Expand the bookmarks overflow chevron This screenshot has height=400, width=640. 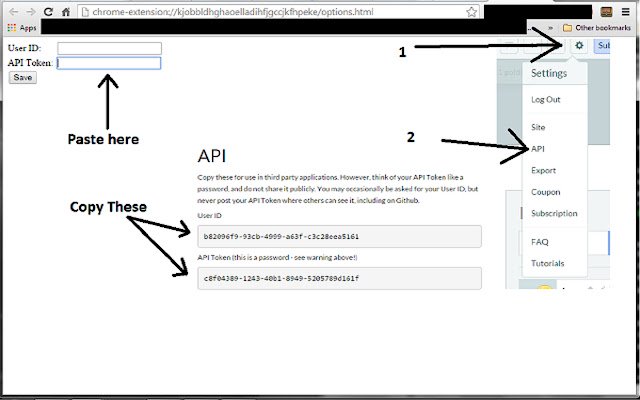(x=551, y=28)
